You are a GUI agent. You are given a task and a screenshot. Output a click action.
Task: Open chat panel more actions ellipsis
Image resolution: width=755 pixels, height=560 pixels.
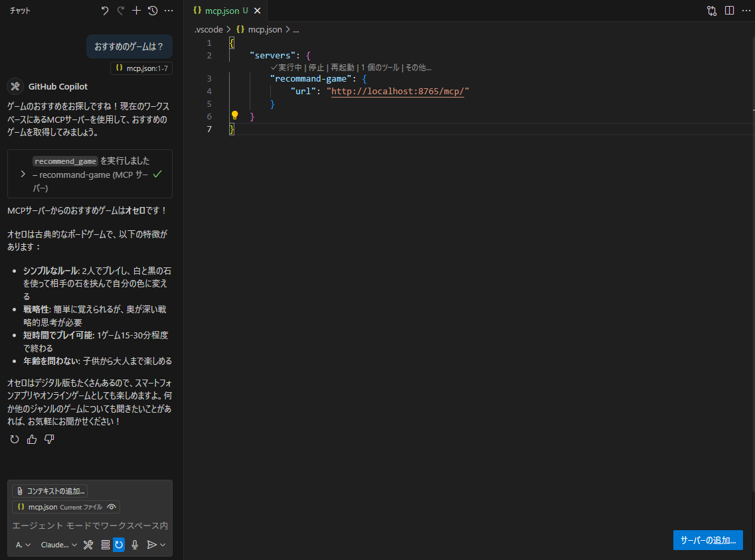point(169,11)
